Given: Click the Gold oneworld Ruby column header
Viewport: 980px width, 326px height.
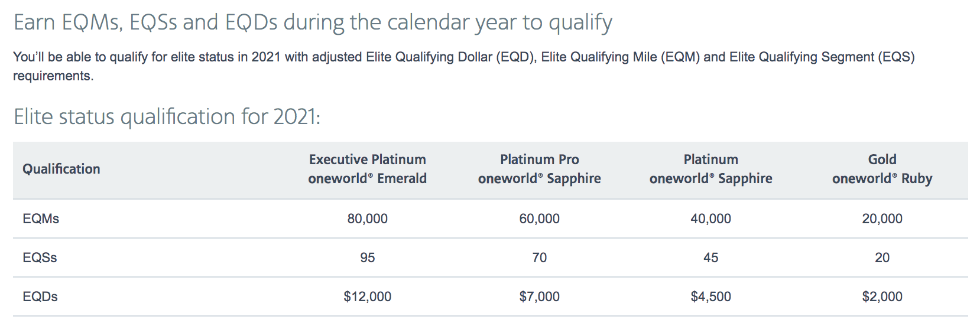Looking at the screenshot, I should (x=882, y=169).
